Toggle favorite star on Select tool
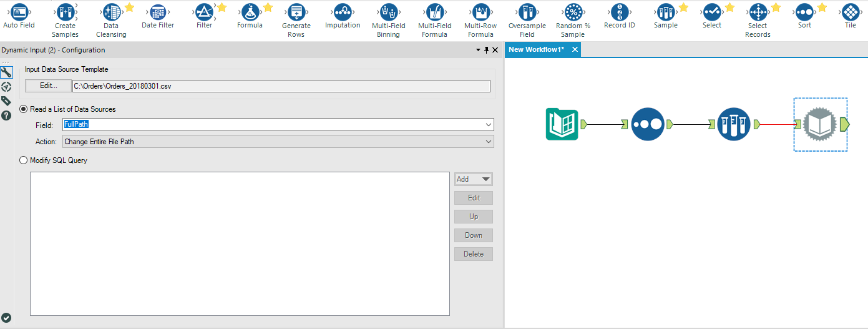 click(729, 7)
